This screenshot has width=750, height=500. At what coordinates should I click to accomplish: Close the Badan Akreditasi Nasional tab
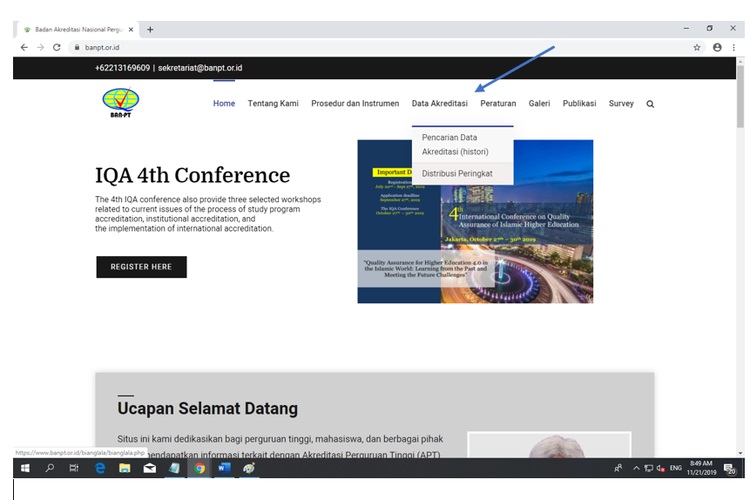click(131, 30)
